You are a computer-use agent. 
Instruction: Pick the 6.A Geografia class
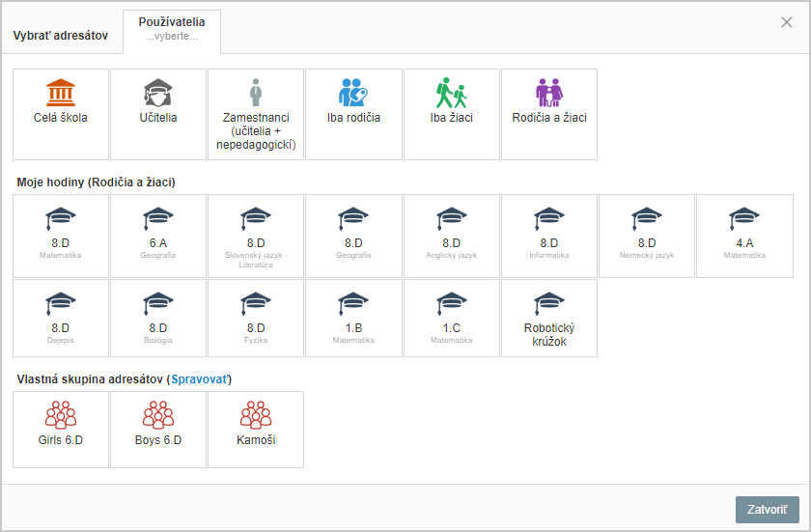click(x=158, y=236)
